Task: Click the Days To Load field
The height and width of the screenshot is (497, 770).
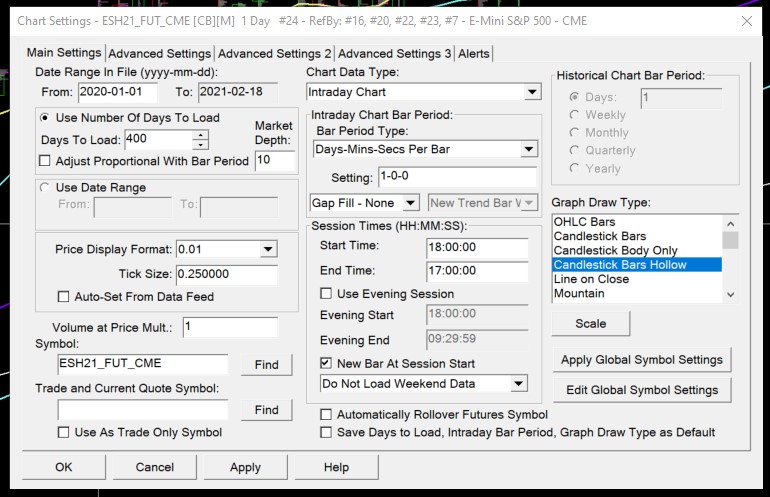Action: tap(159, 139)
